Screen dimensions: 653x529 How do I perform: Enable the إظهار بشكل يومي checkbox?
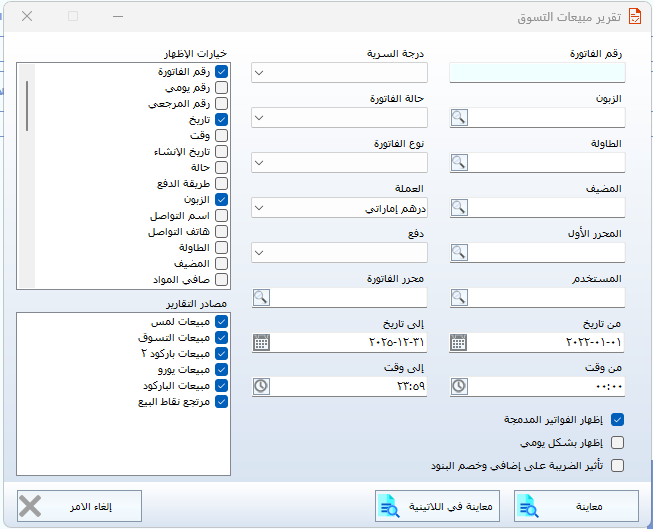pyautogui.click(x=617, y=442)
